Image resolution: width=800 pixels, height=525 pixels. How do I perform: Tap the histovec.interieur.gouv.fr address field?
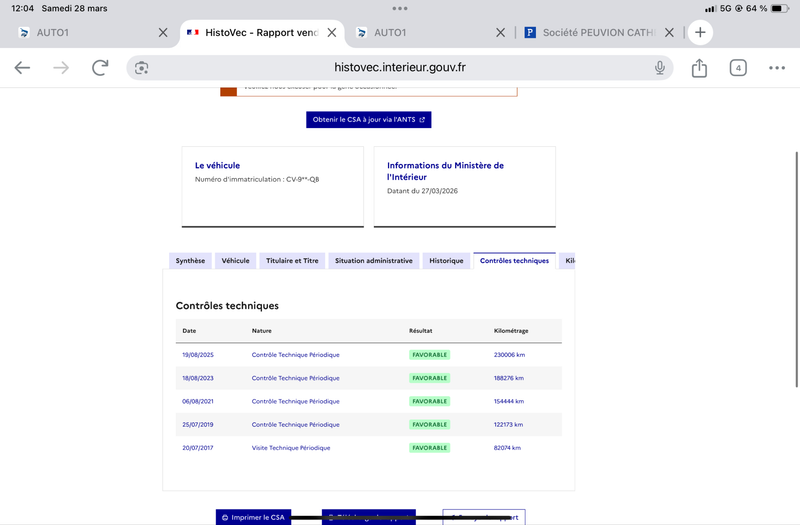pyautogui.click(x=400, y=68)
